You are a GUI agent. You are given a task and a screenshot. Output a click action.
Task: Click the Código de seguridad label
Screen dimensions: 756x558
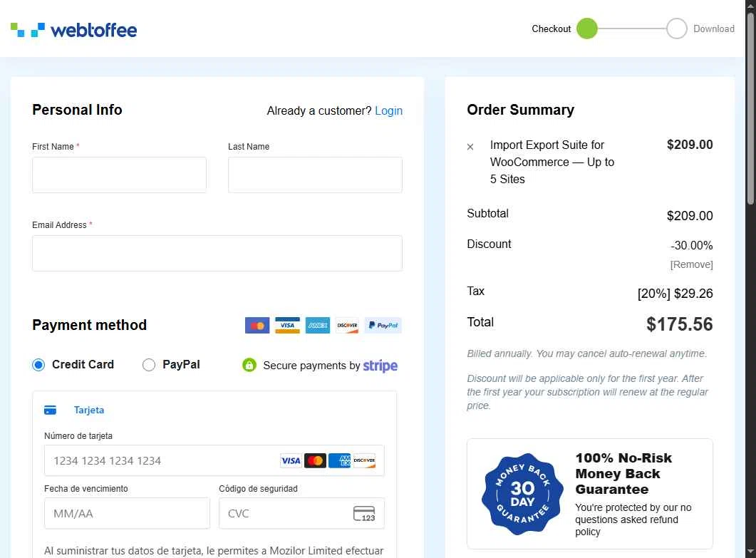259,489
